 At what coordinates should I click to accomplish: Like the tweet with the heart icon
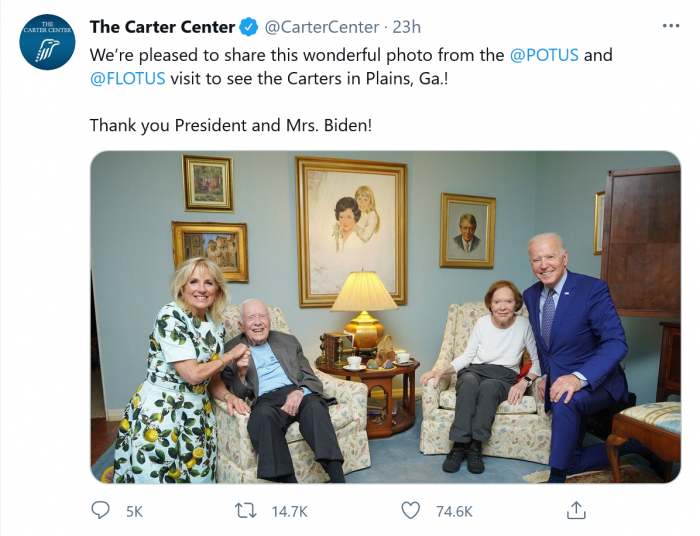[410, 511]
